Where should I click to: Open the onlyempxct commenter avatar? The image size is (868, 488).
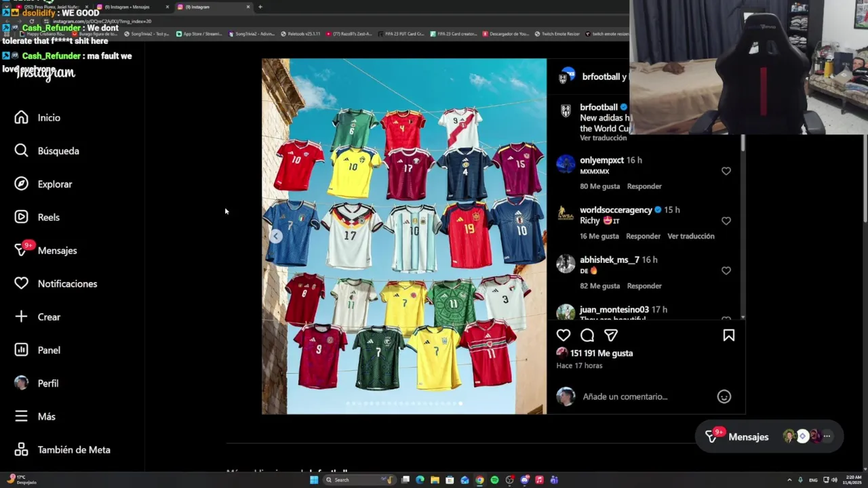(x=566, y=164)
